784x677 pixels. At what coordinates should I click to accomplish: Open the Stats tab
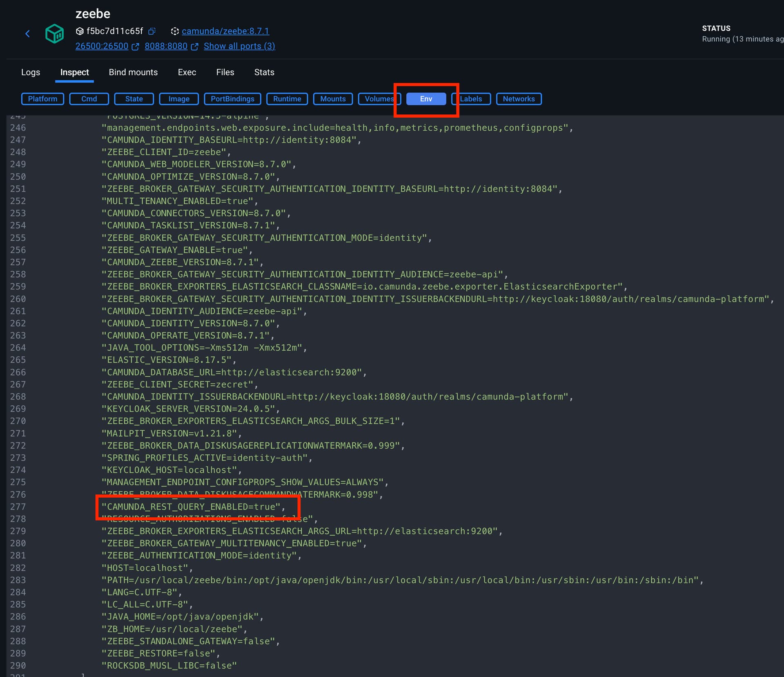pyautogui.click(x=264, y=72)
